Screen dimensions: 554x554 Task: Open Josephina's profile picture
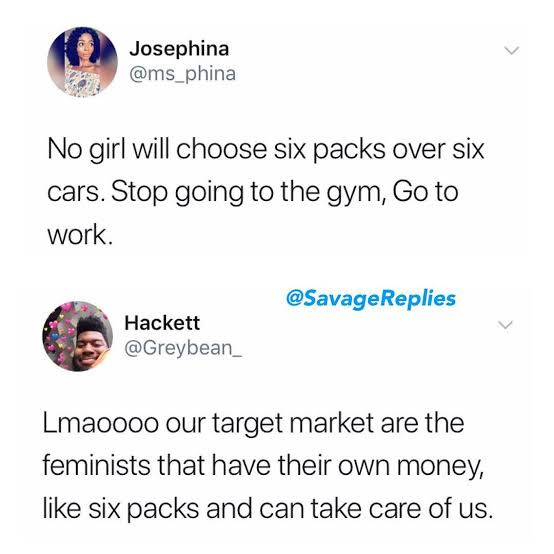[x=82, y=62]
